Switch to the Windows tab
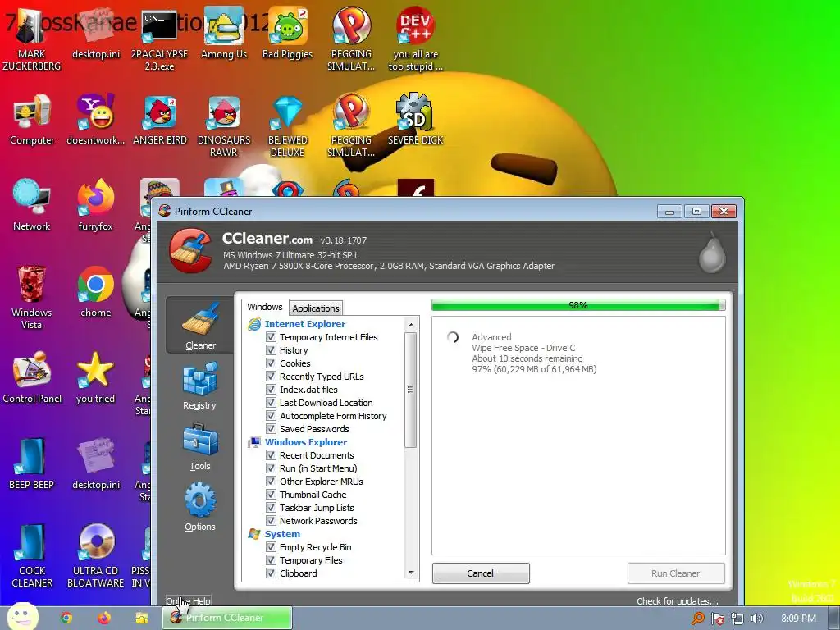840x630 pixels. click(x=265, y=307)
